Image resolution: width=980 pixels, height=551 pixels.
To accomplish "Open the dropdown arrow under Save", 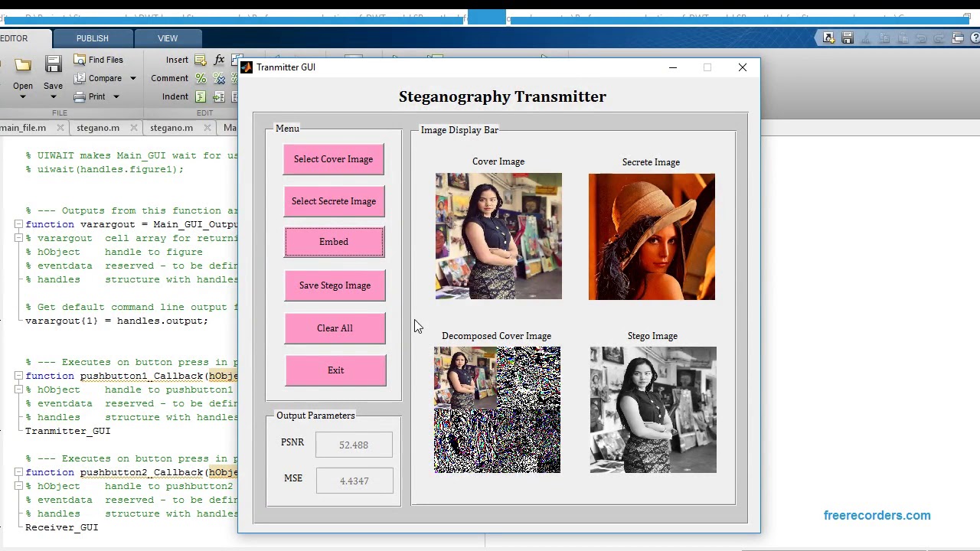I will (x=53, y=96).
